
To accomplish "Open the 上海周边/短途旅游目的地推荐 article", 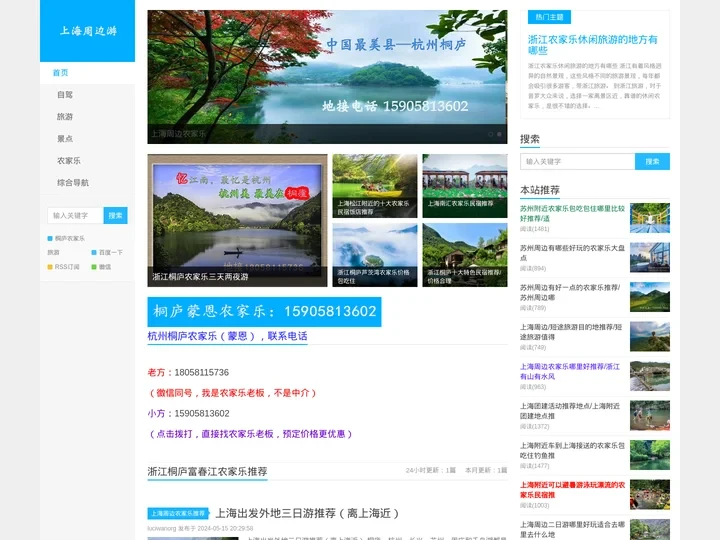I will point(572,332).
